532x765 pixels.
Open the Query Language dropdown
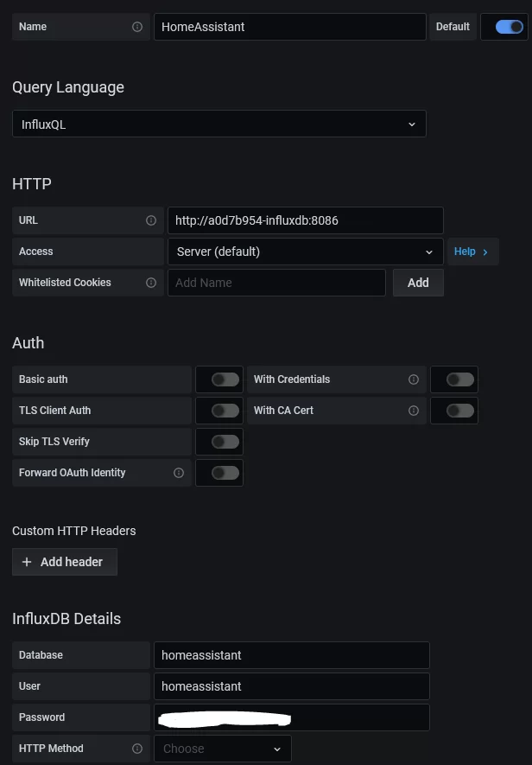click(x=218, y=124)
